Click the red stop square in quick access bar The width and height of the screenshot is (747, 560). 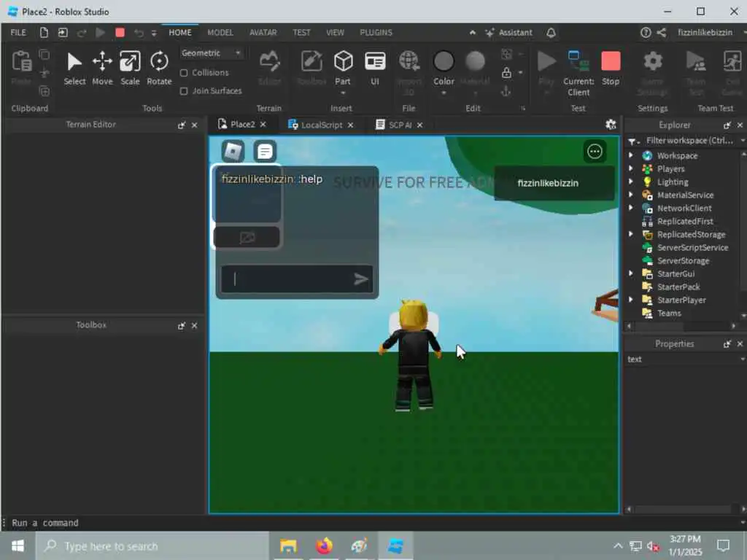click(x=120, y=32)
